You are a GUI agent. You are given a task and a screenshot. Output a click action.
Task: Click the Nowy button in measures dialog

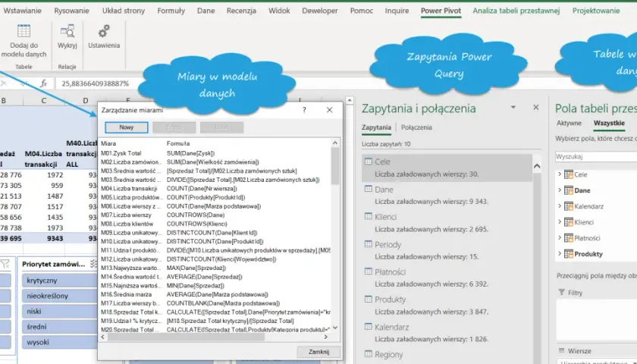127,127
